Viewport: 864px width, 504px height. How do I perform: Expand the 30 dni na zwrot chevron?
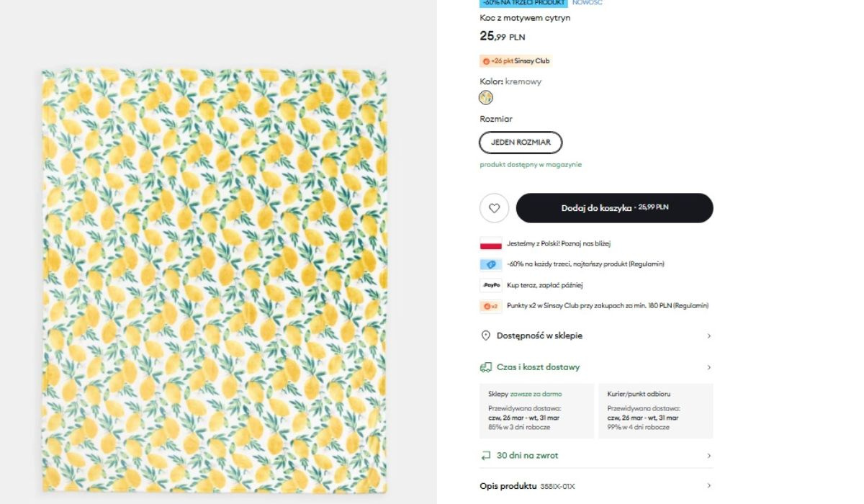point(708,456)
